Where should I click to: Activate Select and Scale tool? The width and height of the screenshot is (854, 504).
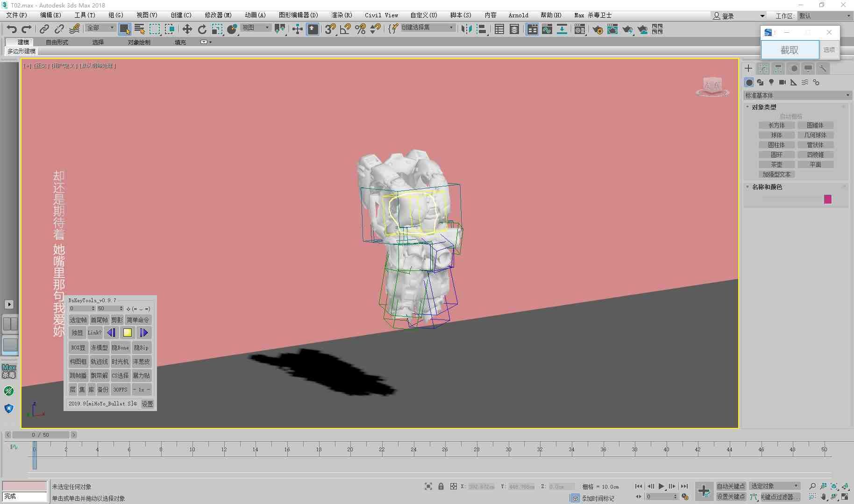pos(217,29)
